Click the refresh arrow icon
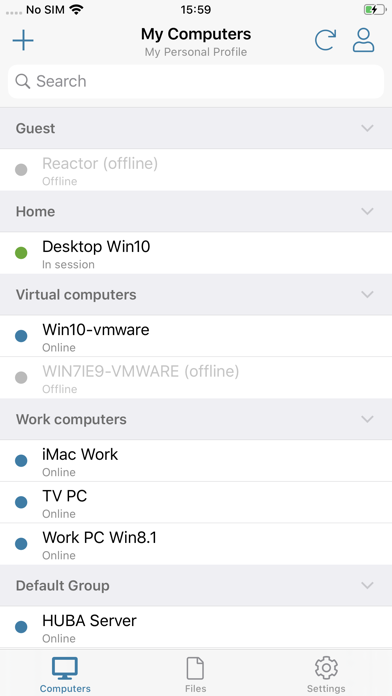 pos(325,40)
